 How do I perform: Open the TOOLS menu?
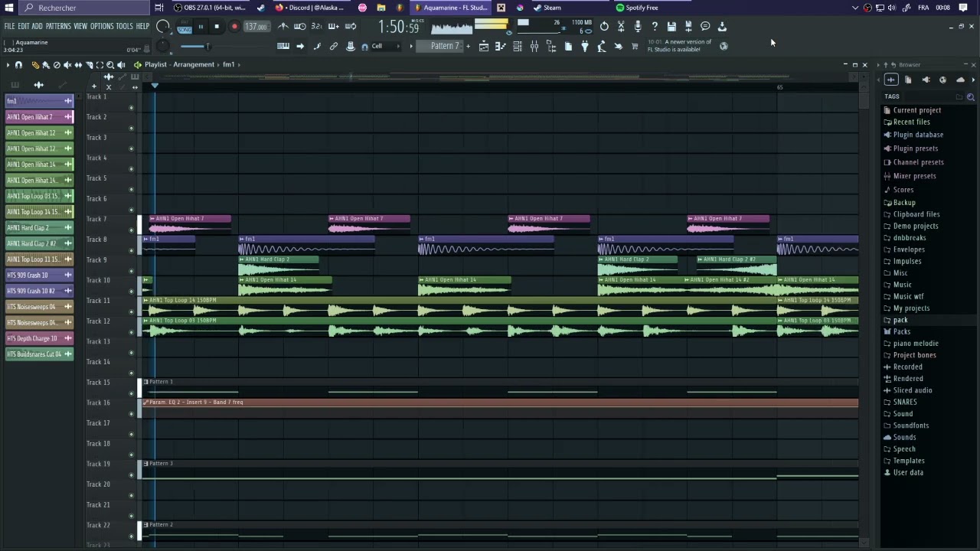(124, 26)
